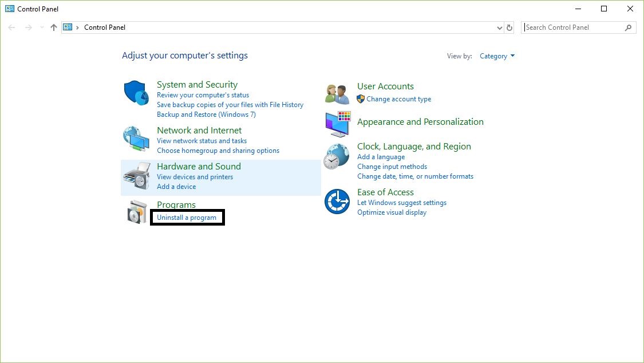Screen dimensions: 644x363
Task: Click Let Windows suggest settings
Action: tap(402, 203)
